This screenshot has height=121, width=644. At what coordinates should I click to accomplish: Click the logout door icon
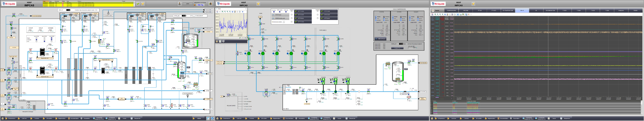210,4
